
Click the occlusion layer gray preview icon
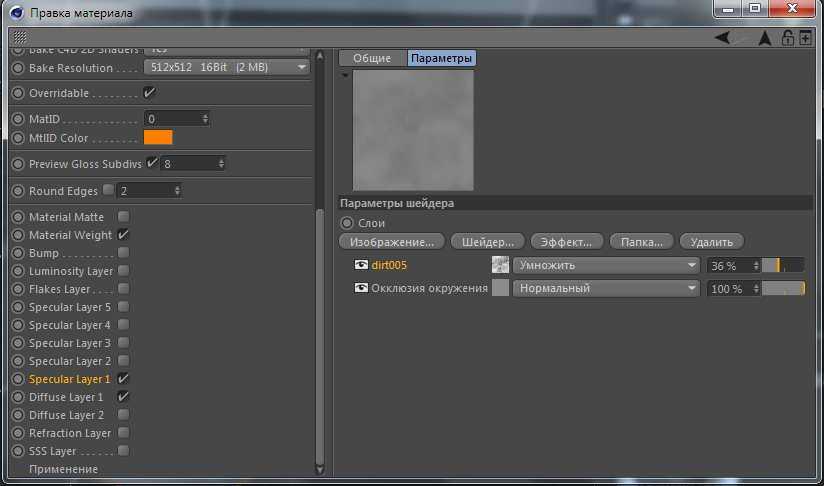click(x=501, y=288)
